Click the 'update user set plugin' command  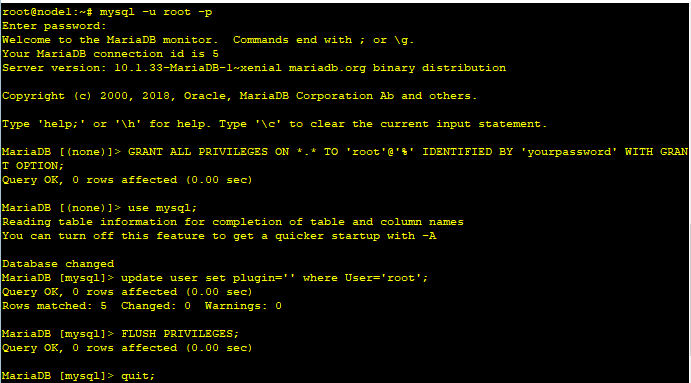point(274,278)
